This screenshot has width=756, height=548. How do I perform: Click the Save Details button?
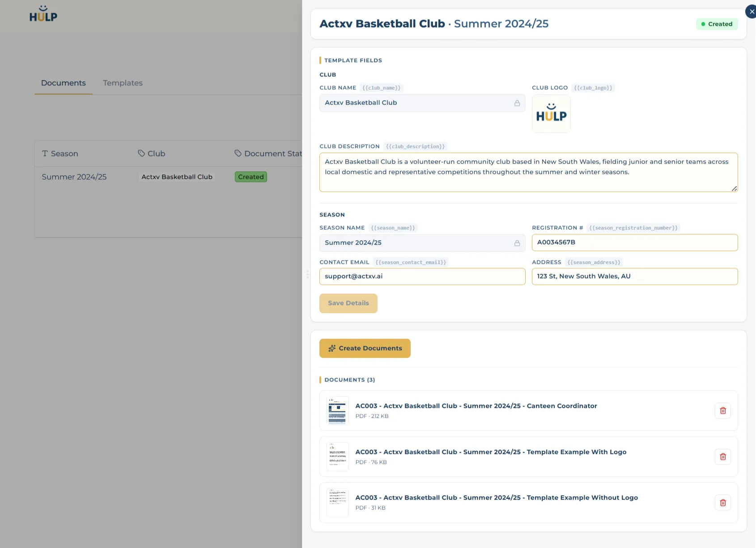click(x=348, y=303)
